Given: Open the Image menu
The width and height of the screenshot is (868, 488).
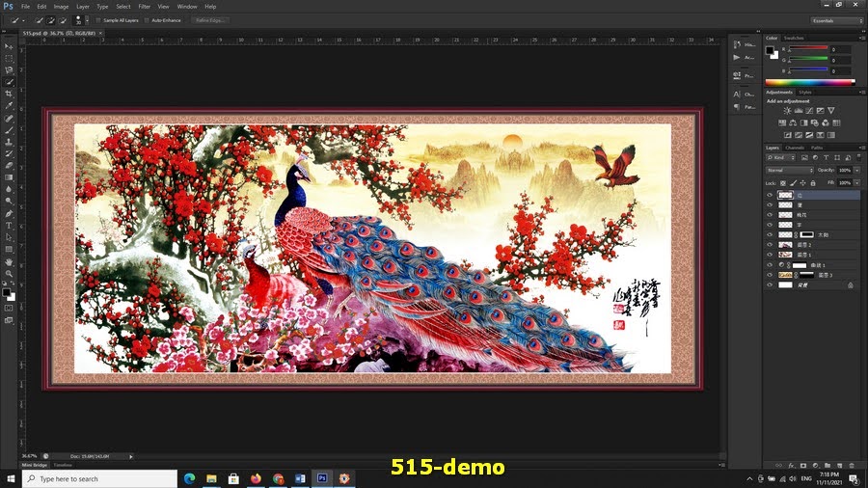Looking at the screenshot, I should (x=61, y=7).
